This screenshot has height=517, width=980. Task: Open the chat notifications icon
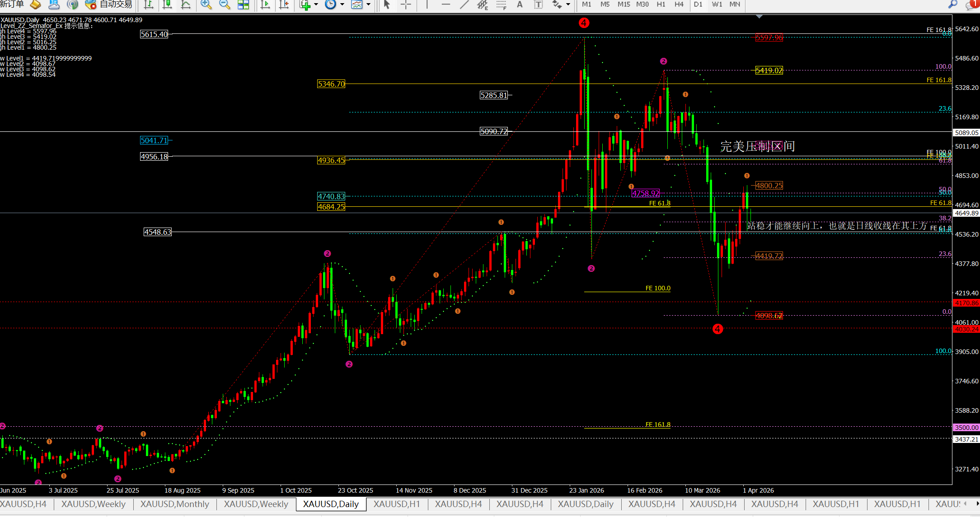coord(971,5)
